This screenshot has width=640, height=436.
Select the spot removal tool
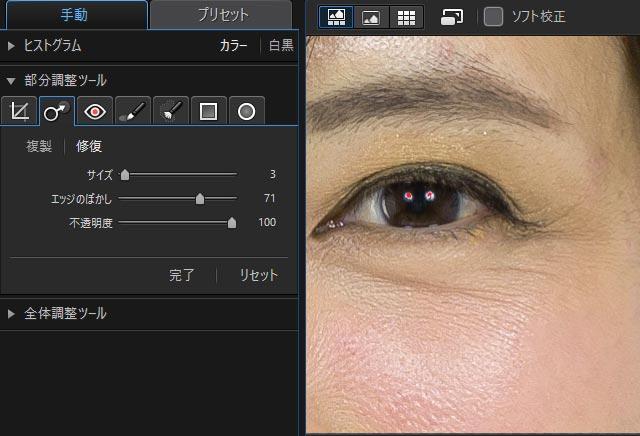(57, 111)
